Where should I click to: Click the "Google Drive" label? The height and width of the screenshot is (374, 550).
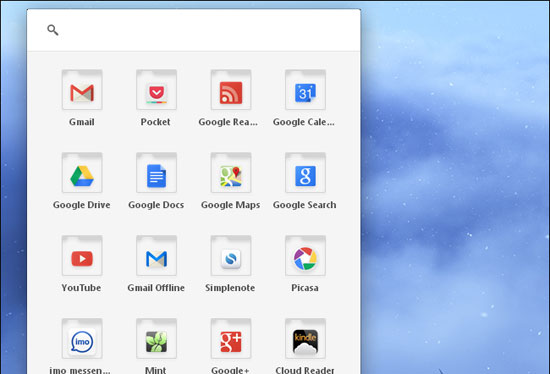point(81,205)
